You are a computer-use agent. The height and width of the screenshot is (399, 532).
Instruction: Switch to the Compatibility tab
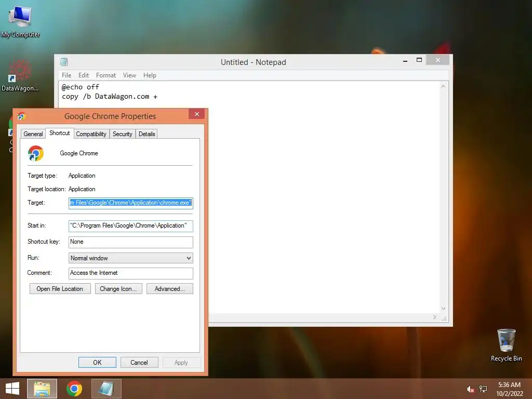tap(91, 134)
